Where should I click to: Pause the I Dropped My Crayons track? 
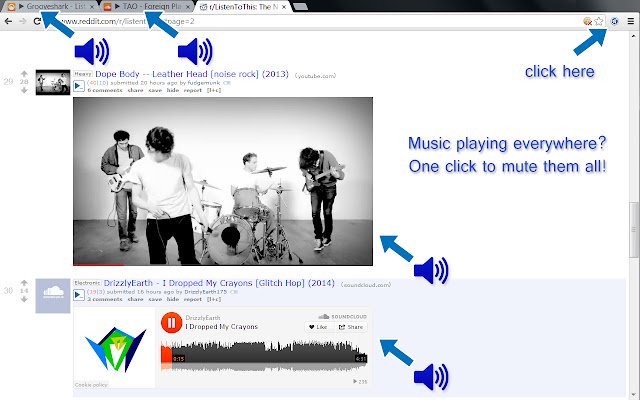click(171, 323)
